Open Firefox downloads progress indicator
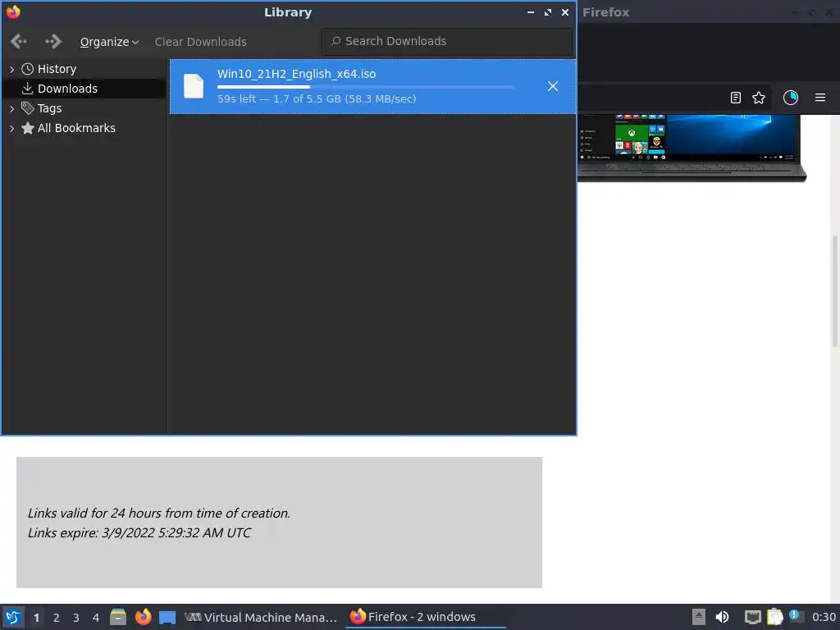 [791, 98]
